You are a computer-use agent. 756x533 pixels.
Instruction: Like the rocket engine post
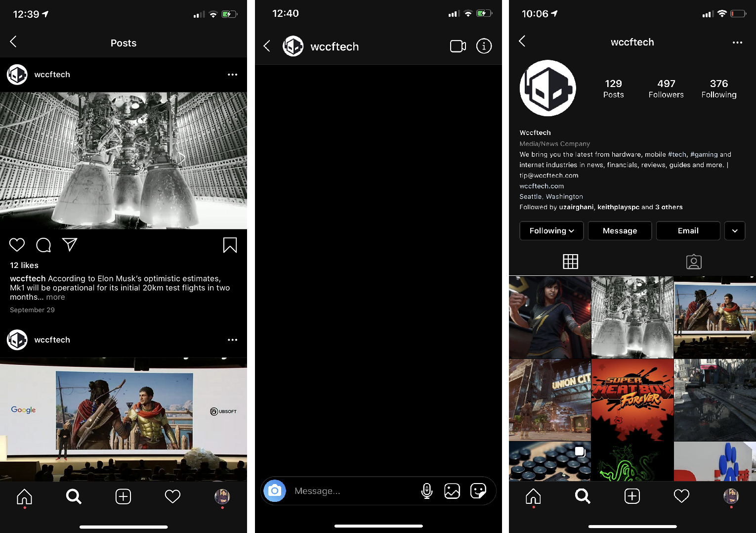tap(17, 245)
